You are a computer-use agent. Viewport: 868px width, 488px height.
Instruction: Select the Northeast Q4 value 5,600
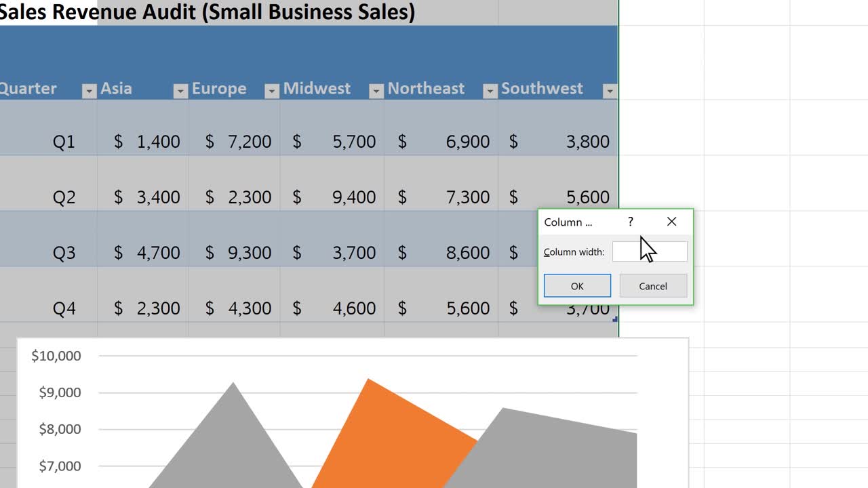(441, 295)
